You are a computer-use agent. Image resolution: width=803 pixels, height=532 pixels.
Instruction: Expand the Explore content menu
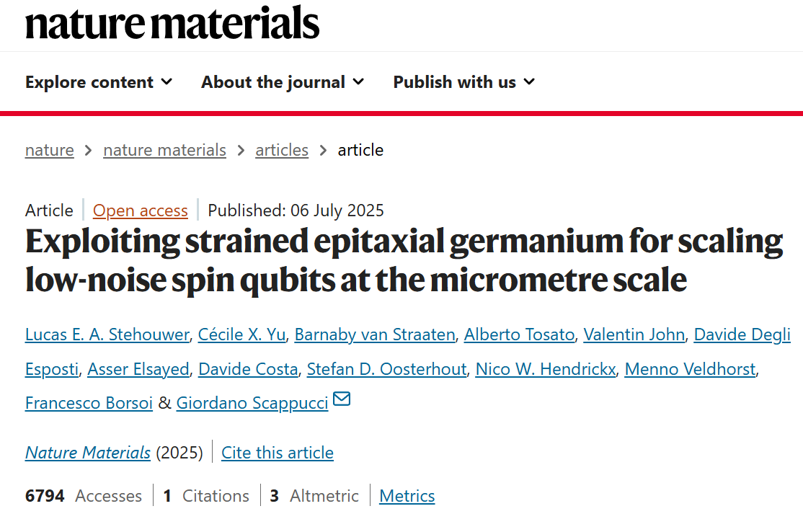[x=99, y=82]
